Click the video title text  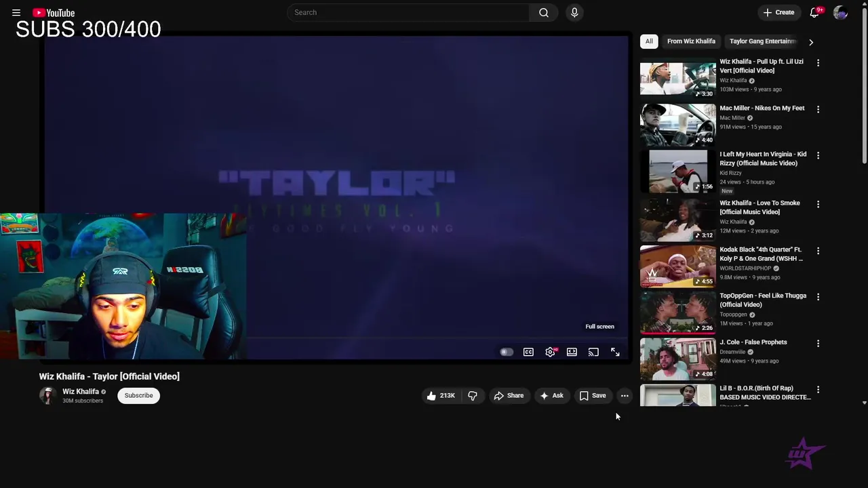[109, 376]
